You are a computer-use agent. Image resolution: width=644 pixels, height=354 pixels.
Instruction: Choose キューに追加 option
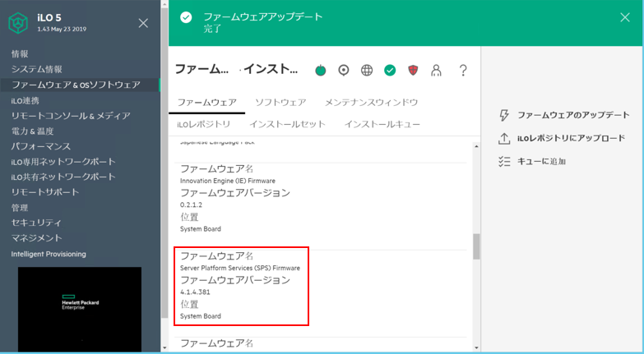tap(541, 162)
